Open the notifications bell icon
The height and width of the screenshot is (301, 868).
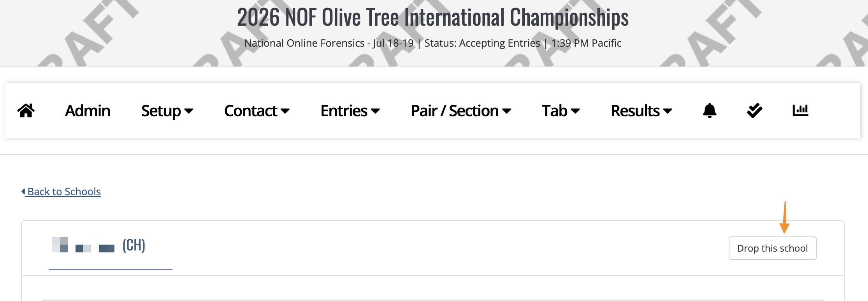coord(710,111)
